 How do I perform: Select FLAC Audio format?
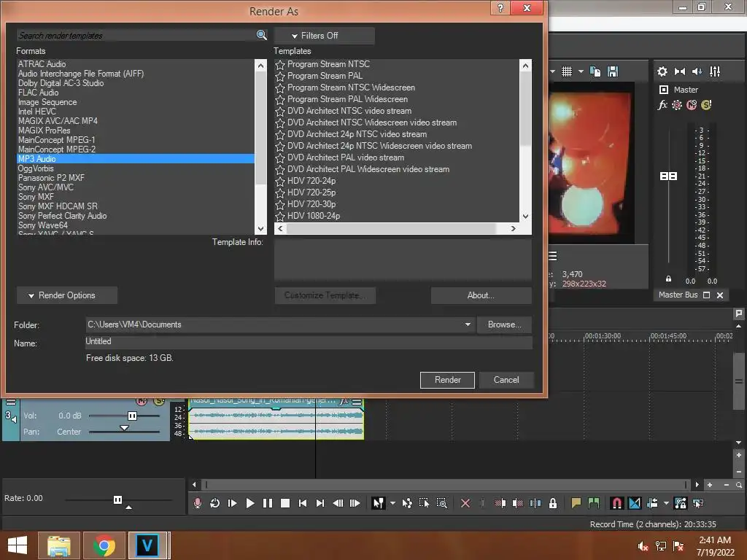tap(38, 93)
